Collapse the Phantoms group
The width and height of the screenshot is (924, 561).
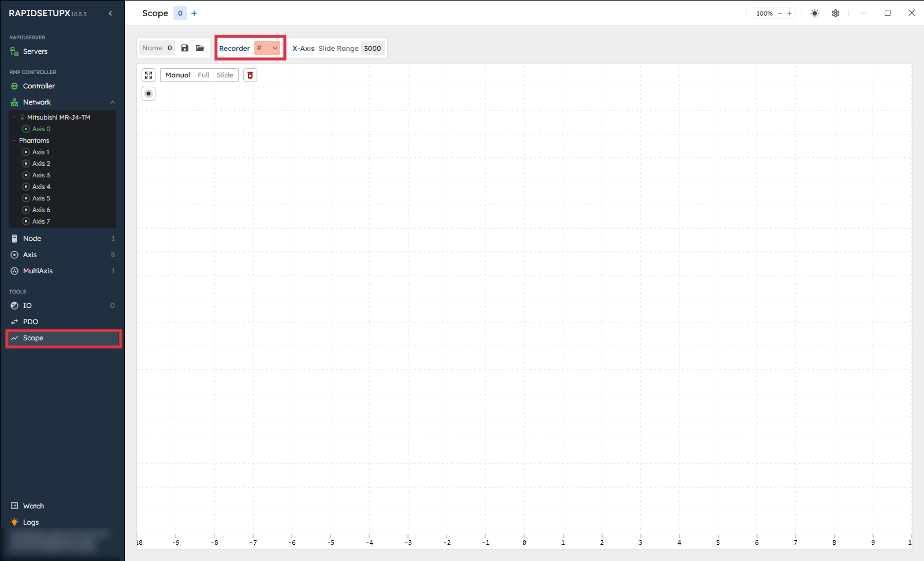(x=14, y=140)
